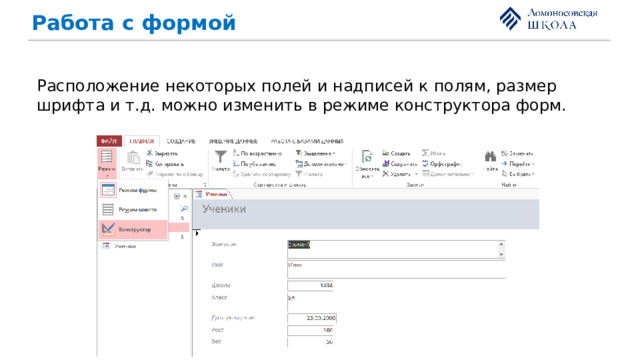Collapse the navigation pane with chevron button
The width and height of the screenshot is (640, 360).
(184, 196)
